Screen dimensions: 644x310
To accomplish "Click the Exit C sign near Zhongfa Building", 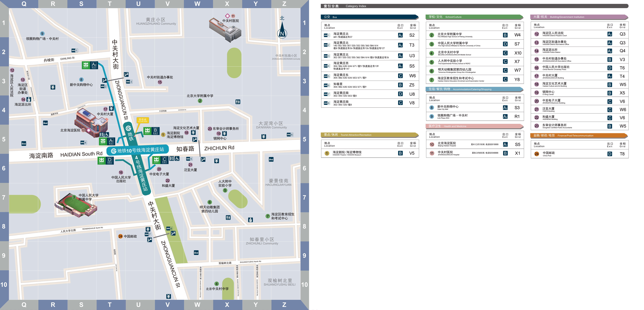I will point(161,160).
